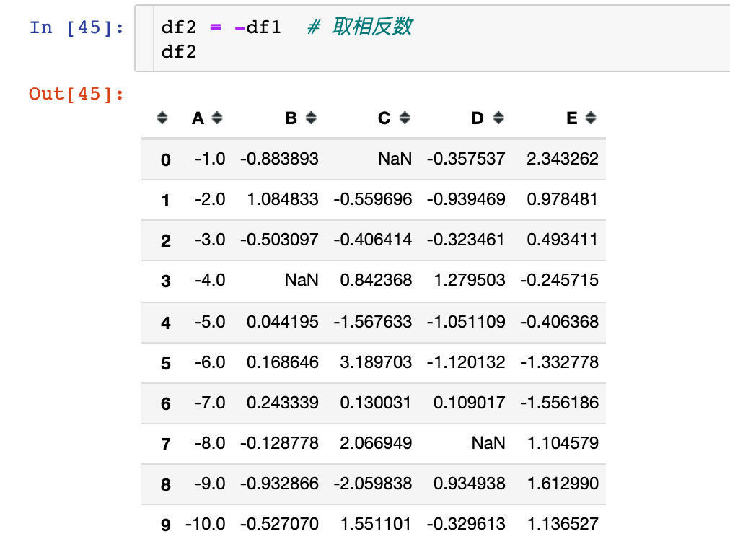Select value -0.323461
The width and height of the screenshot is (730, 560).
point(466,240)
